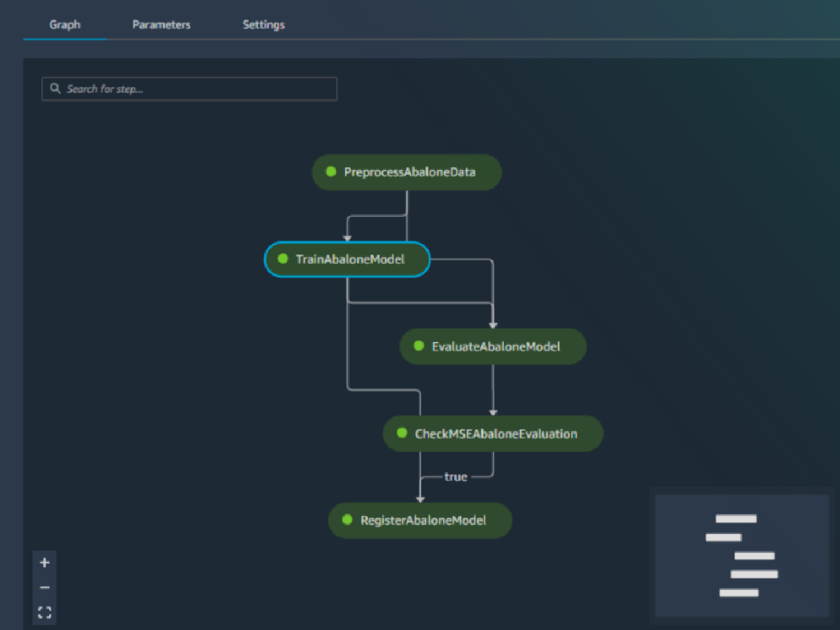Screen dimensions: 840x630
Task: Switch to the Graph tab
Action: [x=65, y=24]
